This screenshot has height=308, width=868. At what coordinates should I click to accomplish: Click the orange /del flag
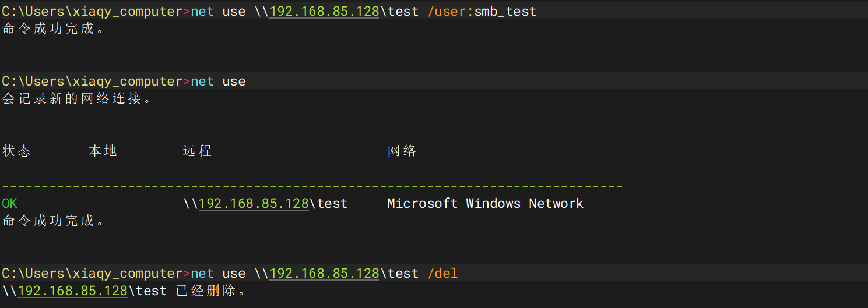click(x=442, y=273)
